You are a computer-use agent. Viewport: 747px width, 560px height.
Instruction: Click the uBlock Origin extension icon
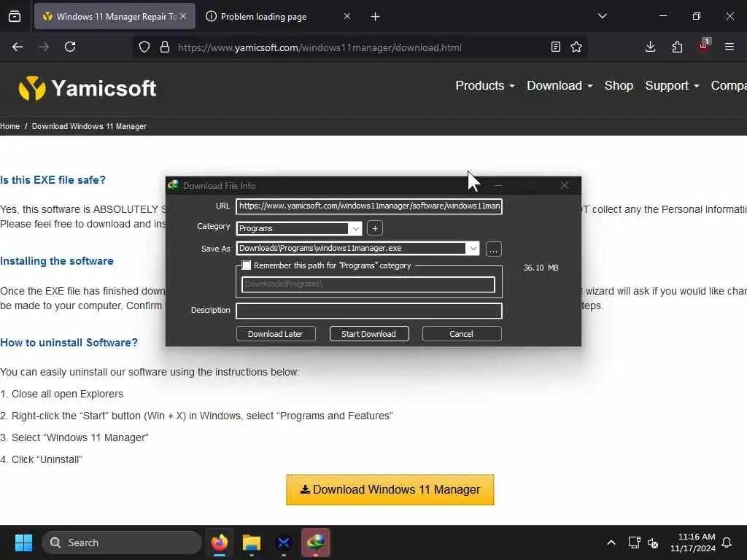point(704,46)
